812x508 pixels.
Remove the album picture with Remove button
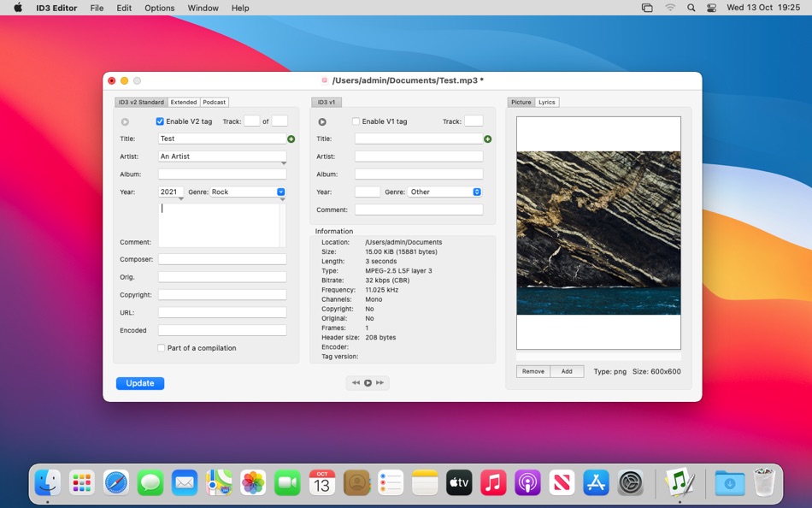(x=533, y=371)
